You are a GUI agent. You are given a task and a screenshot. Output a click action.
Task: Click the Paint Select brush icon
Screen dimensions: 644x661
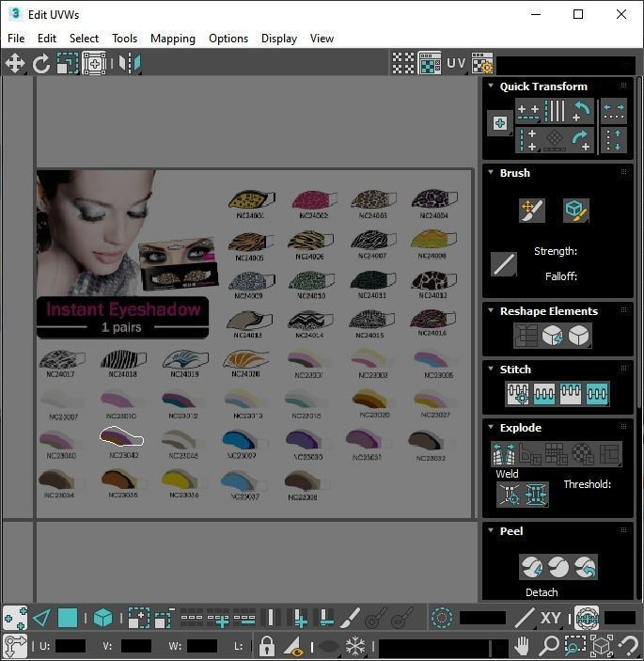click(x=350, y=619)
